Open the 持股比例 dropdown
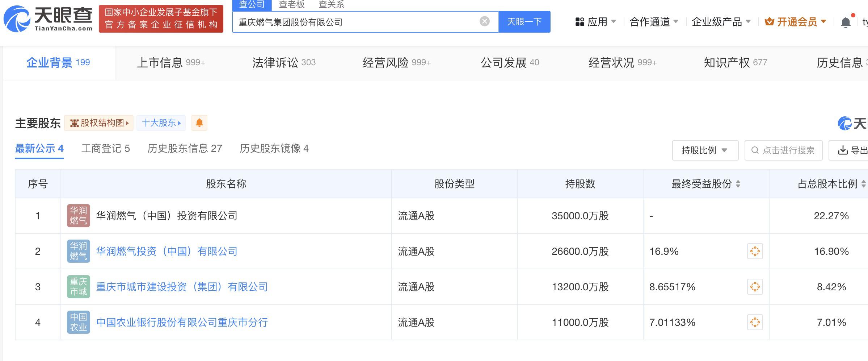Image resolution: width=868 pixels, height=361 pixels. (x=704, y=150)
